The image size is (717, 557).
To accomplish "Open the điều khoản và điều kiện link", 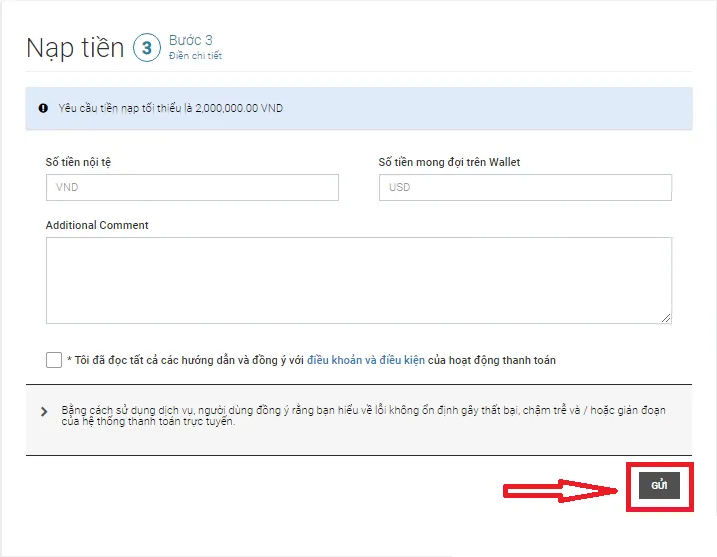I will tap(366, 360).
